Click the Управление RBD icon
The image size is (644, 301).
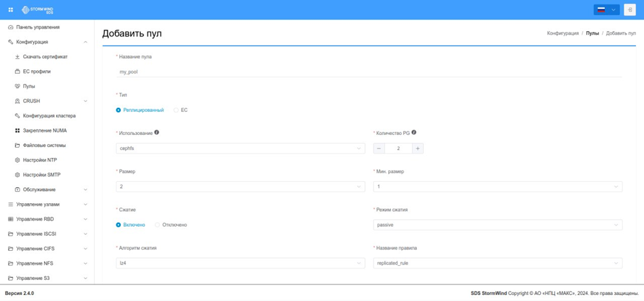point(11,219)
